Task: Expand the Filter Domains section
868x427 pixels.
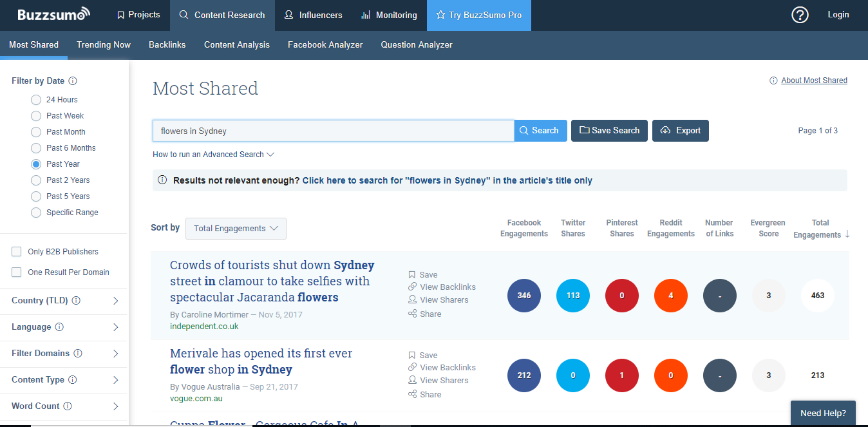Action: click(116, 354)
